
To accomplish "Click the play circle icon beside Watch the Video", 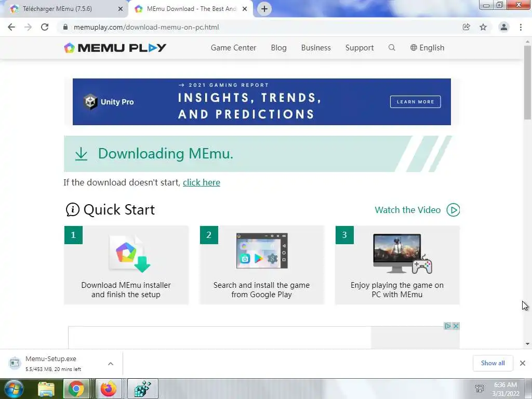I will [453, 210].
